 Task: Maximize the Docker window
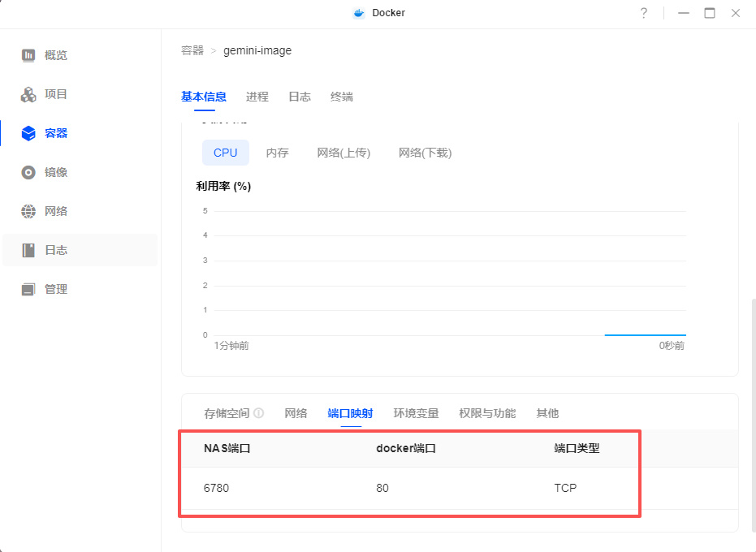pyautogui.click(x=710, y=13)
